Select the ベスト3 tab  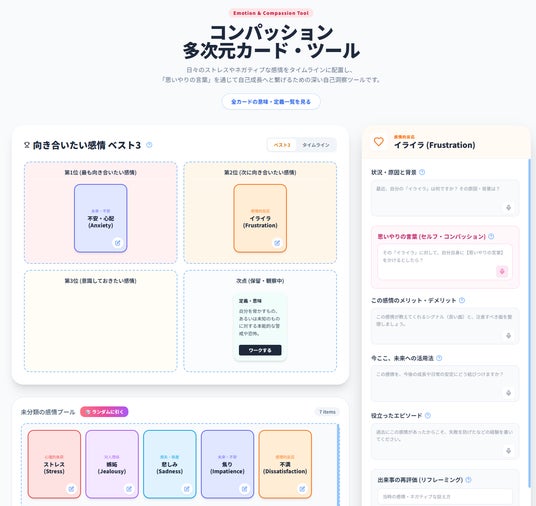coord(282,145)
